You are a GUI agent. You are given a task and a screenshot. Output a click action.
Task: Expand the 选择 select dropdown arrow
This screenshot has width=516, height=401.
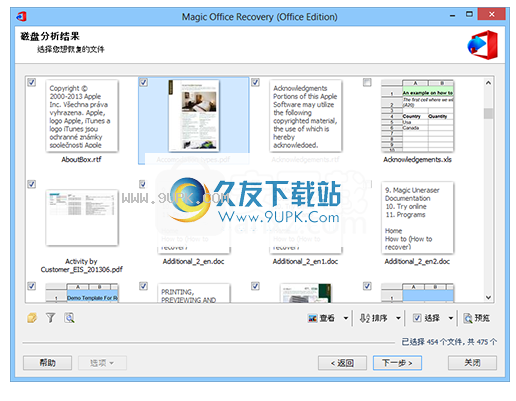[451, 318]
